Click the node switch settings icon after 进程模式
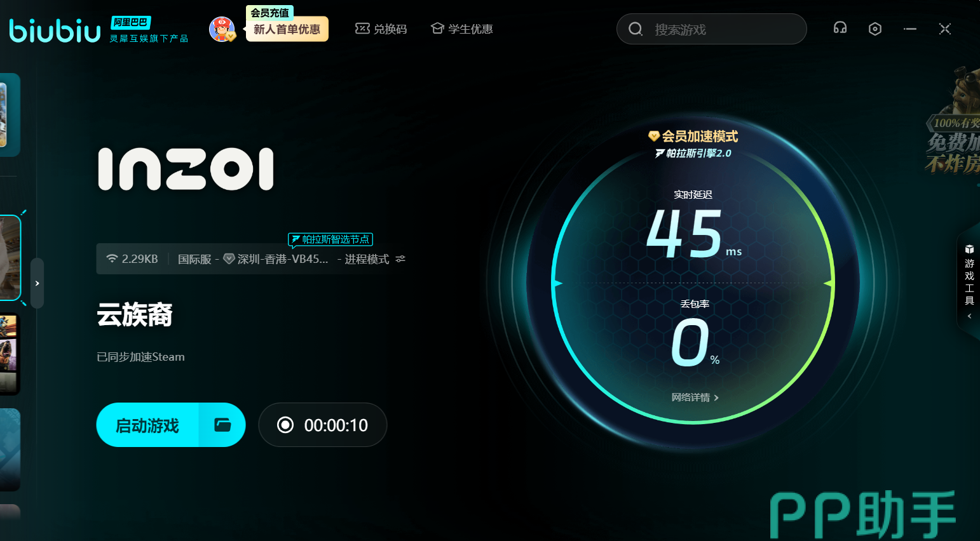This screenshot has height=541, width=980. pos(400,259)
